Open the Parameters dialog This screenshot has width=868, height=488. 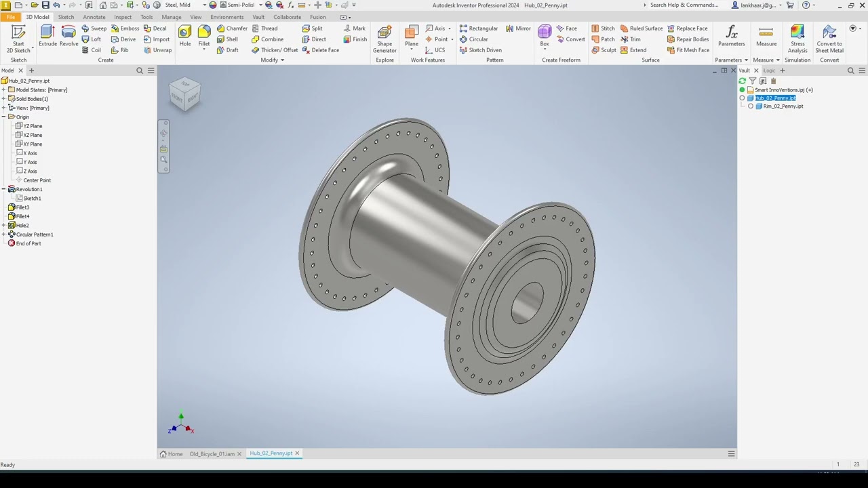[x=731, y=37]
